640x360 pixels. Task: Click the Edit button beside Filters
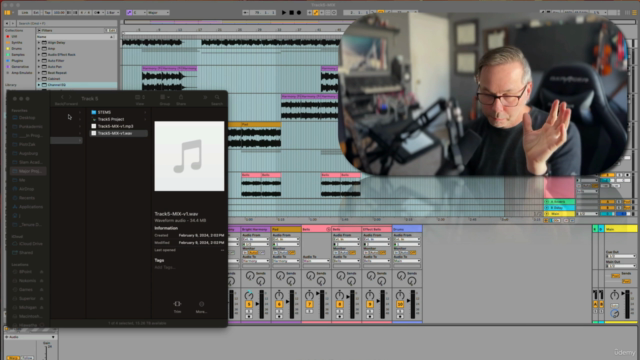(111, 30)
